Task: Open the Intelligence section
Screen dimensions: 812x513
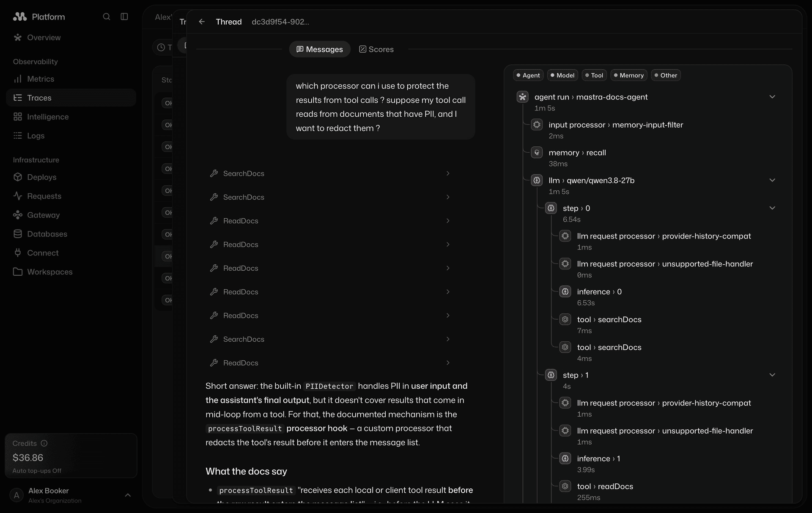Action: tap(71, 117)
